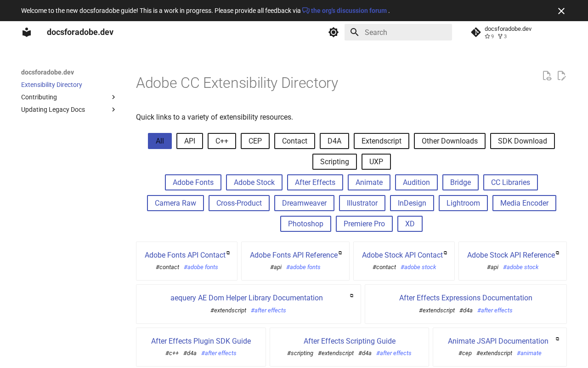
Task: Click the docsforadobe.dev book logo icon
Action: click(27, 32)
